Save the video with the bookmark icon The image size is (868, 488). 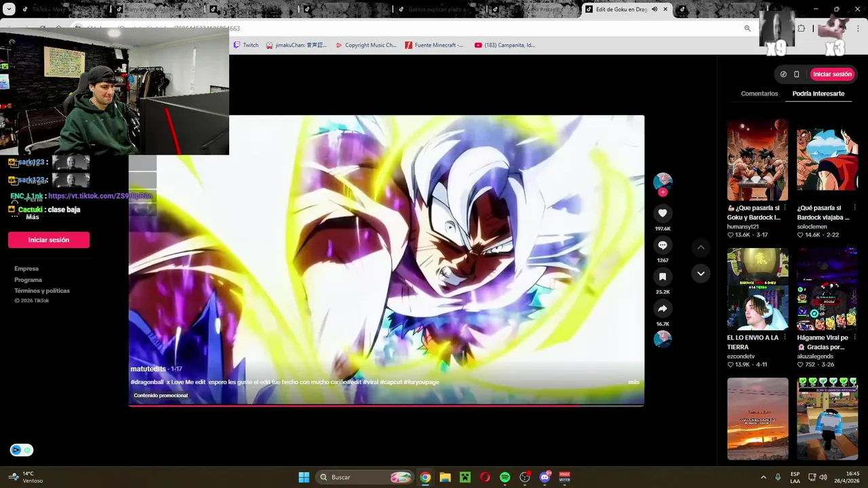[x=663, y=277]
